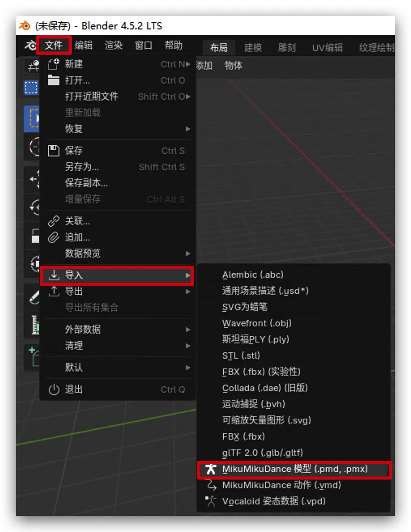Click the link chain icon beside 关联
The image size is (411, 532).
click(54, 221)
